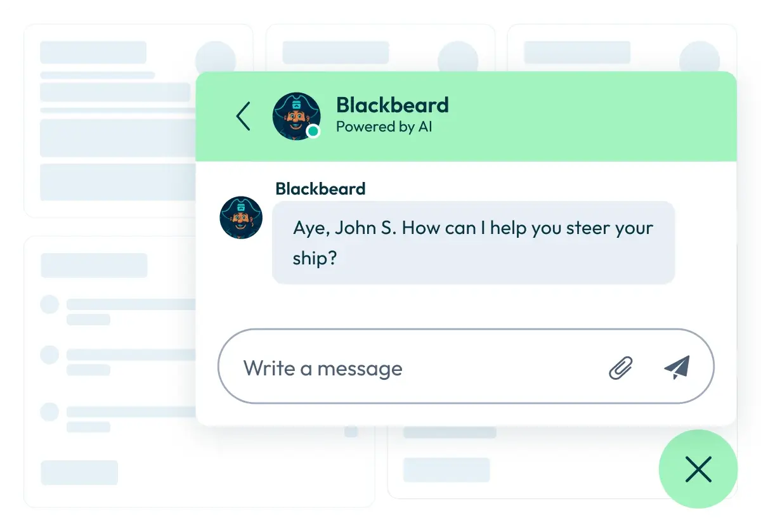The width and height of the screenshot is (761, 532).
Task: Click the "Powered by AI" subtitle
Action: coord(384,127)
